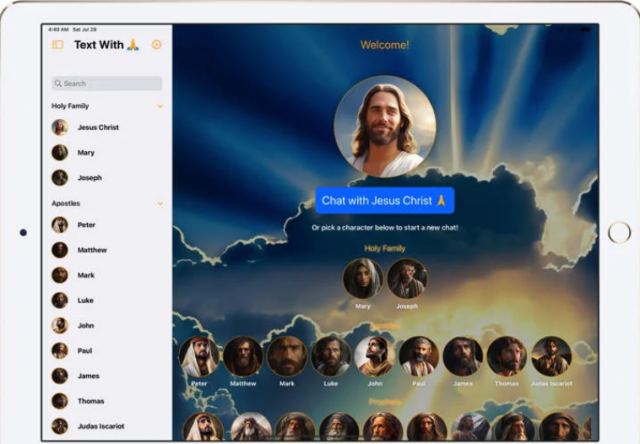Click the large Jesus Christ welcome portrait
640x444 pixels.
tap(385, 127)
